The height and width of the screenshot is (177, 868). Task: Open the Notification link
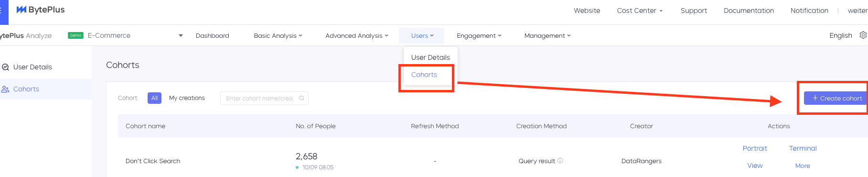809,11
